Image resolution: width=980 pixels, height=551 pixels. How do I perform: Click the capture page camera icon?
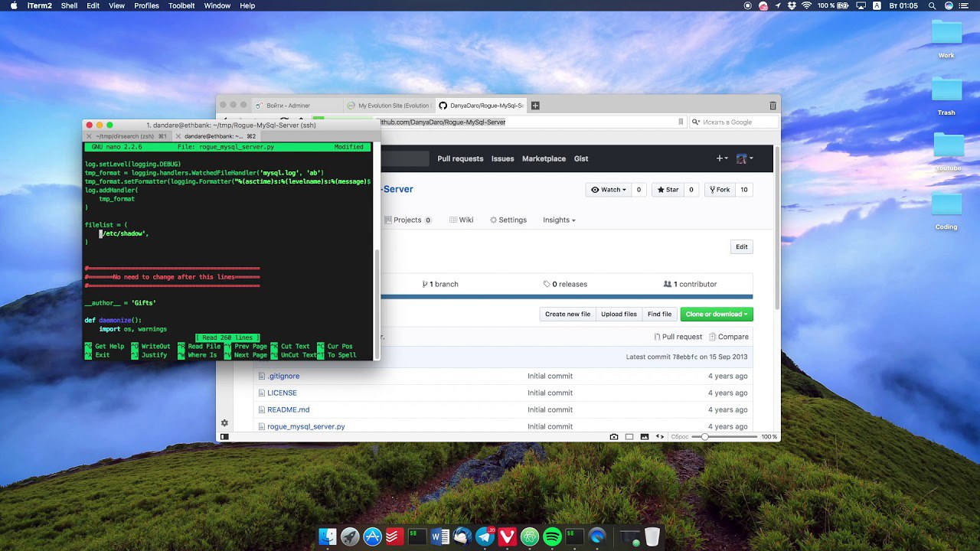[614, 436]
